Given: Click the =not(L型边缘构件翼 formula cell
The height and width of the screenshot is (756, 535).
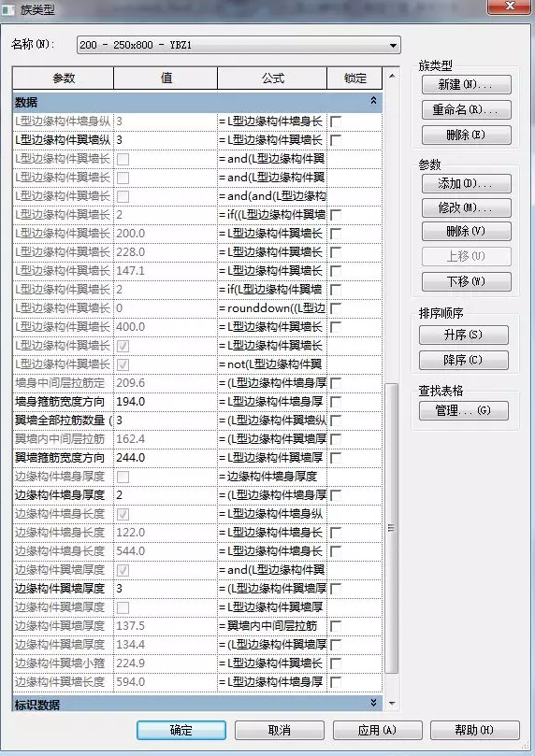Looking at the screenshot, I should point(272,364).
